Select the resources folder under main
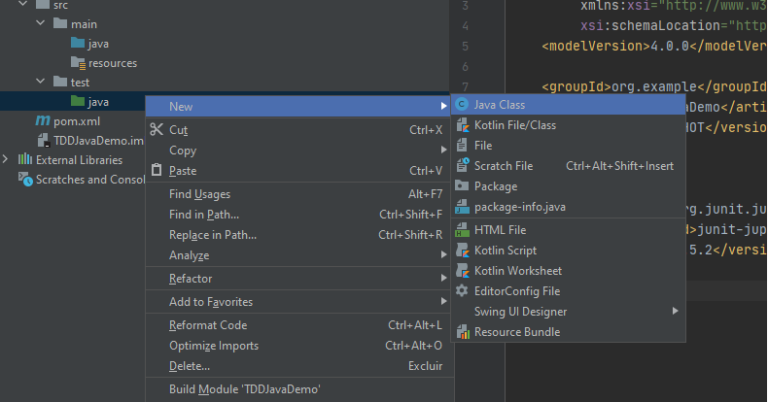This screenshot has height=402, width=768. (x=112, y=63)
